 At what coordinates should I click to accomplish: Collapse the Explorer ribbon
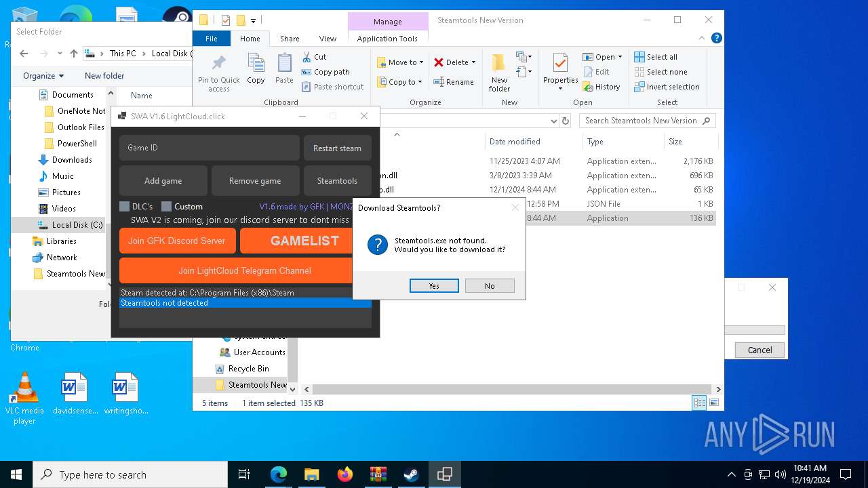point(703,39)
